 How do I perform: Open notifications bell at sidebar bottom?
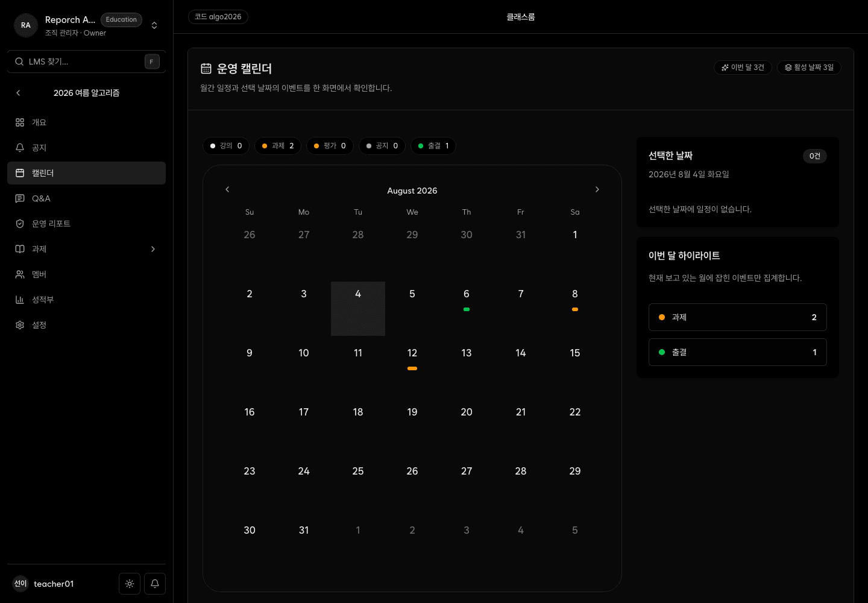[x=155, y=584]
